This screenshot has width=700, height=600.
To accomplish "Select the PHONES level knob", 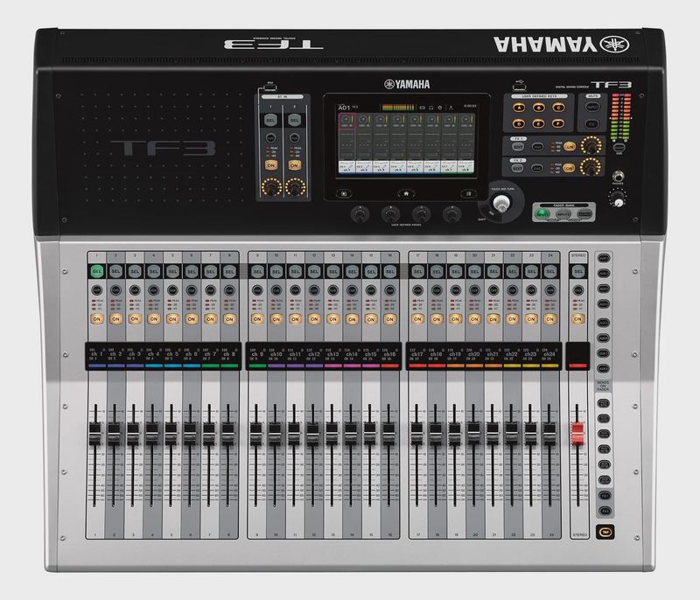I will (618, 199).
